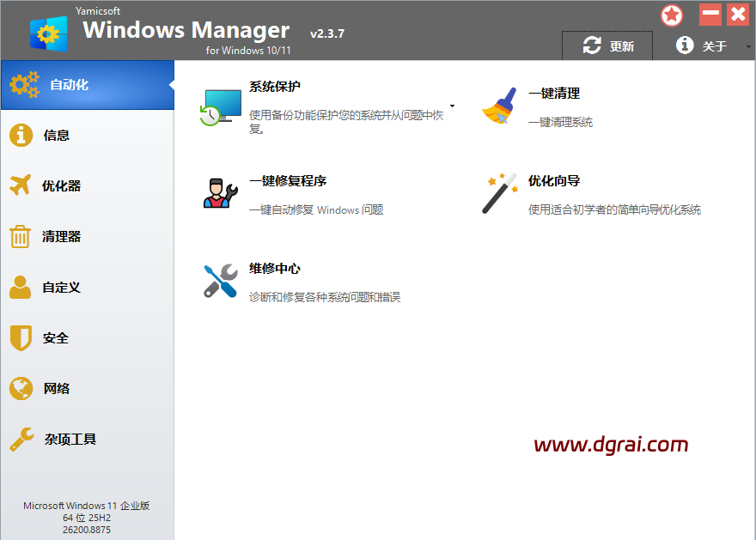Minimize the Windows Manager window
The image size is (756, 540).
coord(710,15)
